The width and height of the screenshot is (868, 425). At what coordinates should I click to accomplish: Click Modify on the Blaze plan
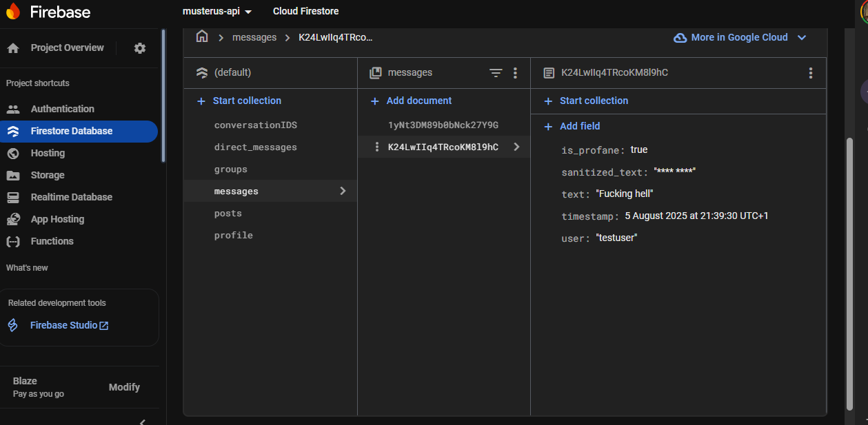click(x=124, y=387)
